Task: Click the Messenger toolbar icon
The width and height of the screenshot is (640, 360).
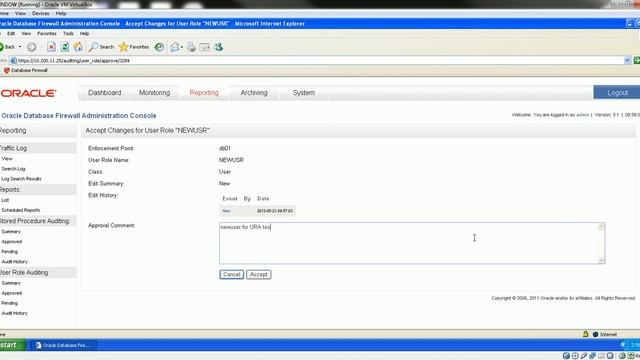Action: point(218,47)
